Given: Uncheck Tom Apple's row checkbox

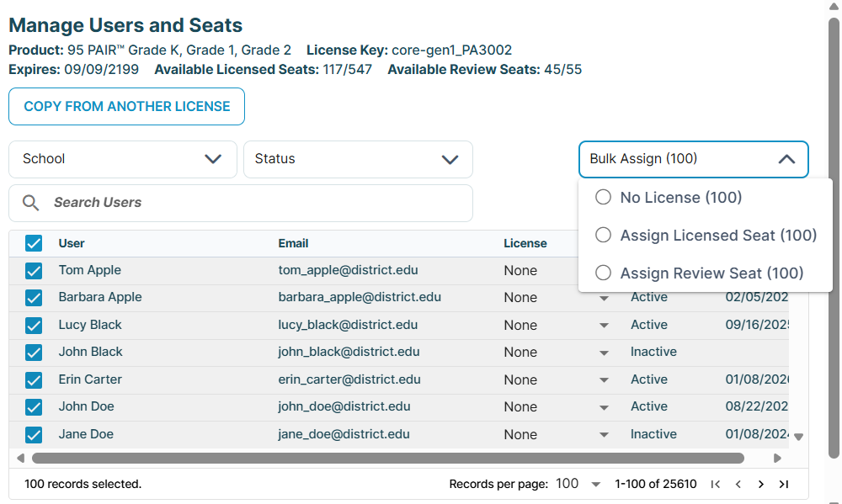Looking at the screenshot, I should point(34,271).
